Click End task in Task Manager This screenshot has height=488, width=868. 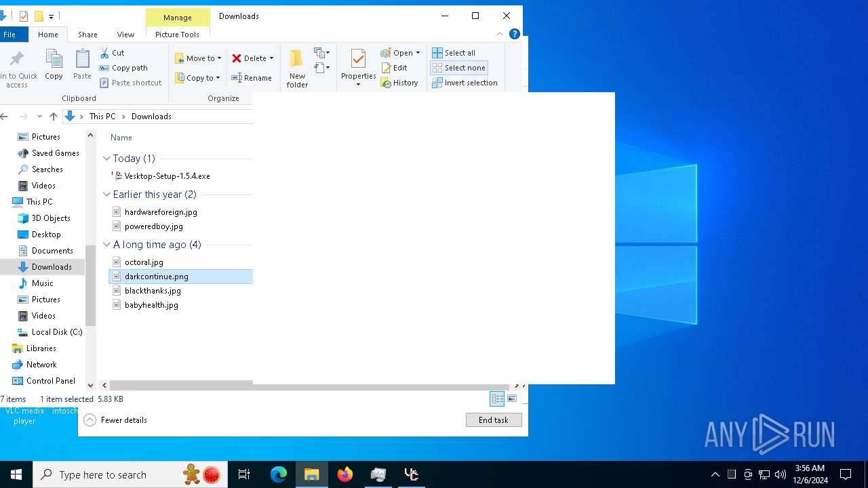tap(494, 420)
